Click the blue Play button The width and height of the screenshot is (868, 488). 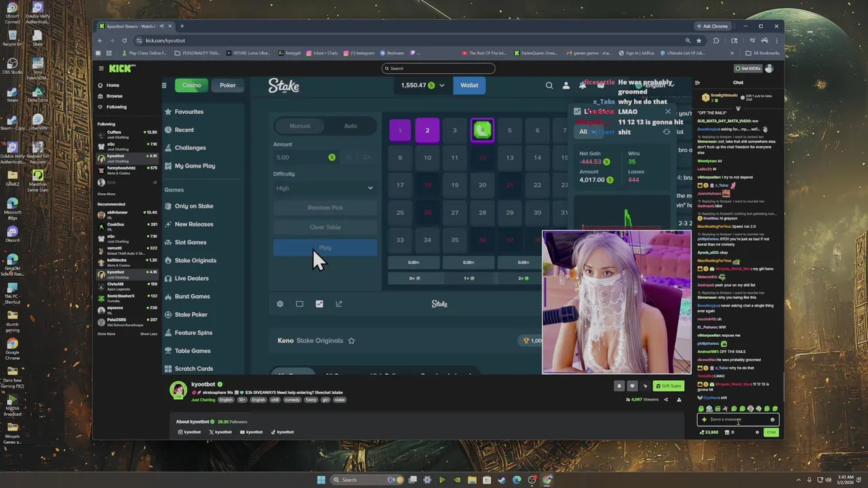coord(325,248)
